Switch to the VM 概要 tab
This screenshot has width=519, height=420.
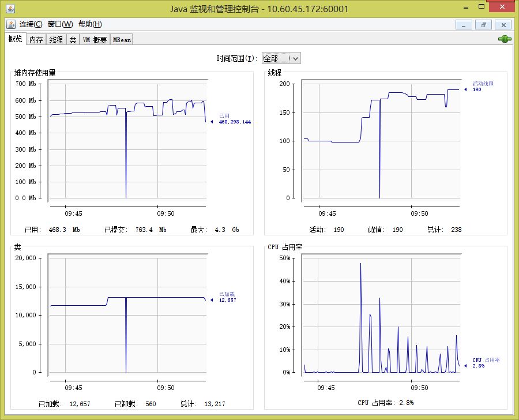coord(95,40)
